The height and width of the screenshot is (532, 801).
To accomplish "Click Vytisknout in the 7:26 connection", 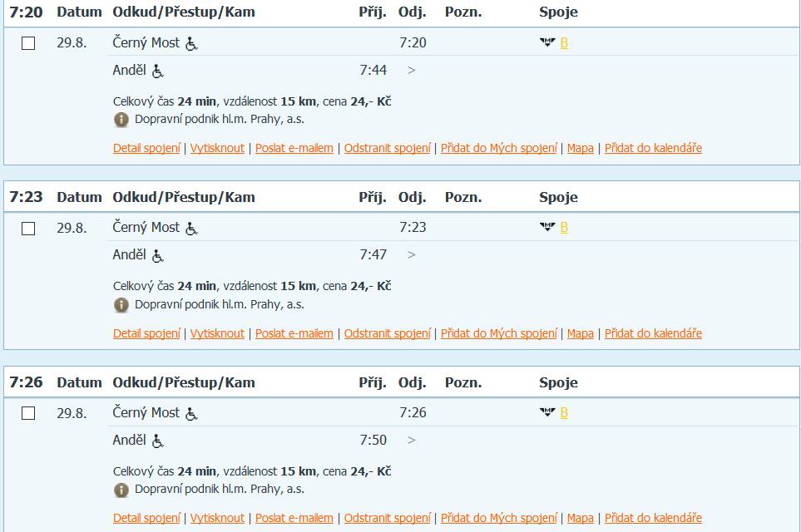I will point(217,518).
